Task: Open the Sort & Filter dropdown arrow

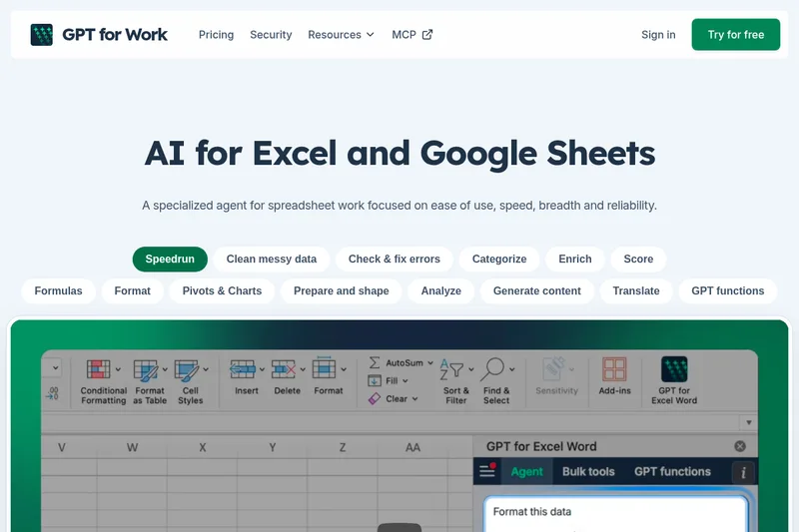Action: click(471, 369)
